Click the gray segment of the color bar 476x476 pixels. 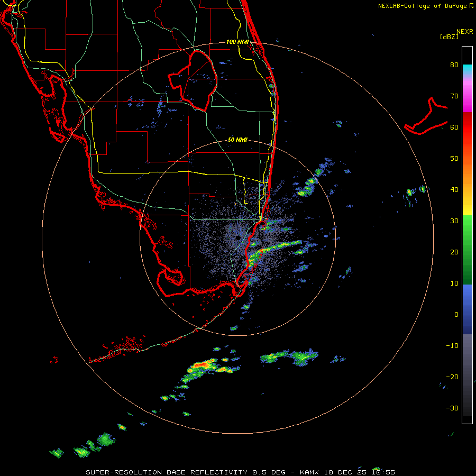pos(467,375)
